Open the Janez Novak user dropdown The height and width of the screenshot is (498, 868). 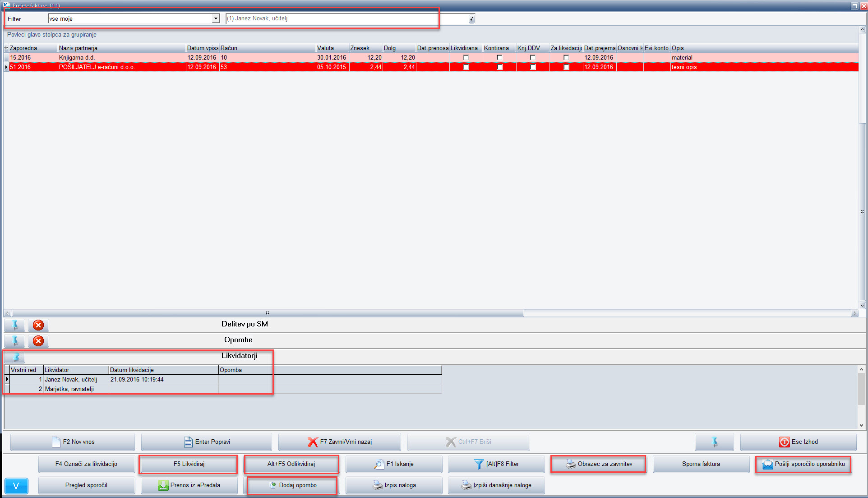471,19
